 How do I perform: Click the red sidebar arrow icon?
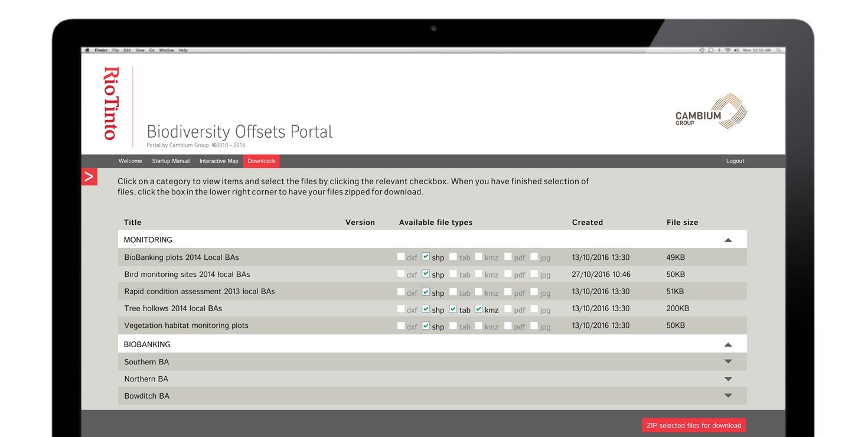pyautogui.click(x=89, y=177)
